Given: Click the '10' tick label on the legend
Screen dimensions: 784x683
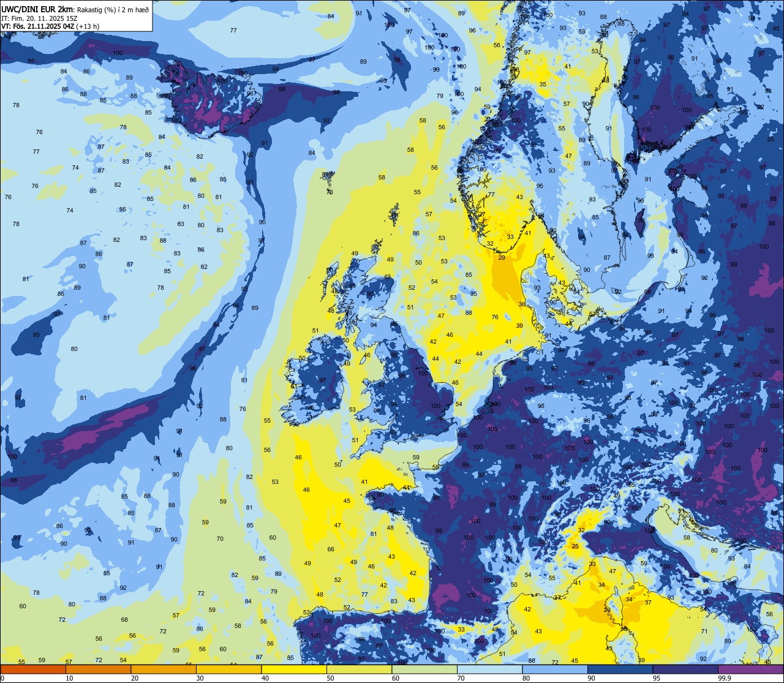Looking at the screenshot, I should click(x=69, y=678).
